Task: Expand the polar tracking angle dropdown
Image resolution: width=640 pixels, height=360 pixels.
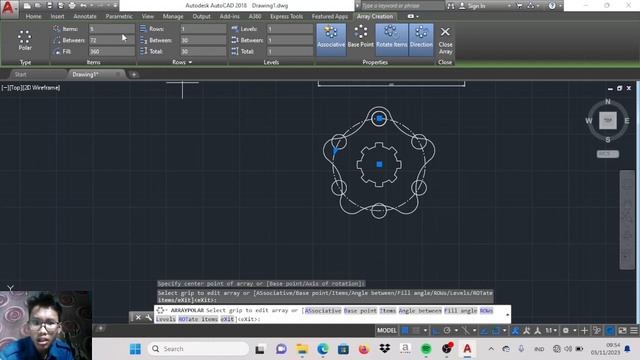Action: pos(456,330)
